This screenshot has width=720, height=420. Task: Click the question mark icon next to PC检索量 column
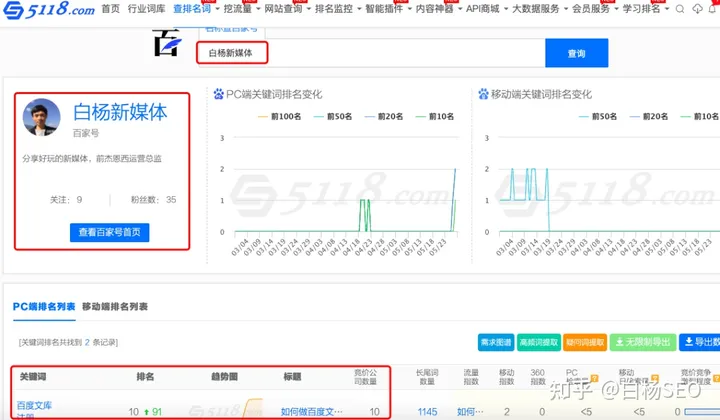[594, 378]
